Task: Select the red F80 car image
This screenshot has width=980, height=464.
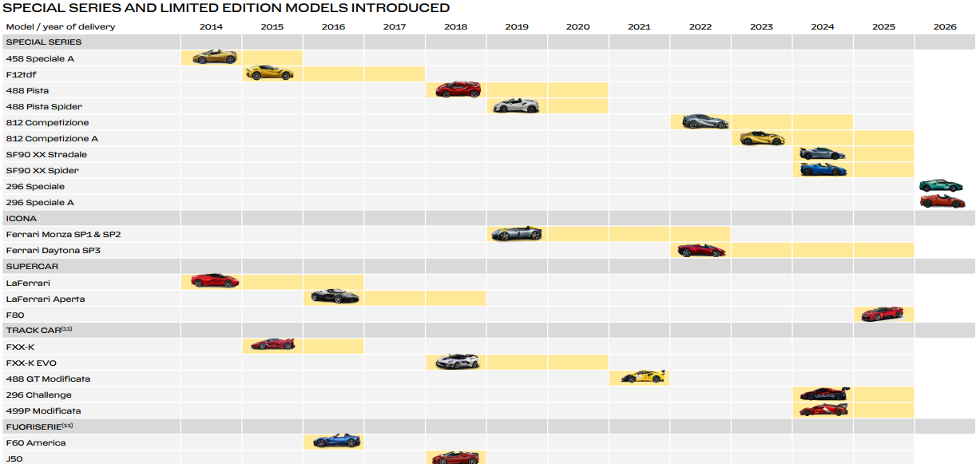Action: [x=883, y=314]
